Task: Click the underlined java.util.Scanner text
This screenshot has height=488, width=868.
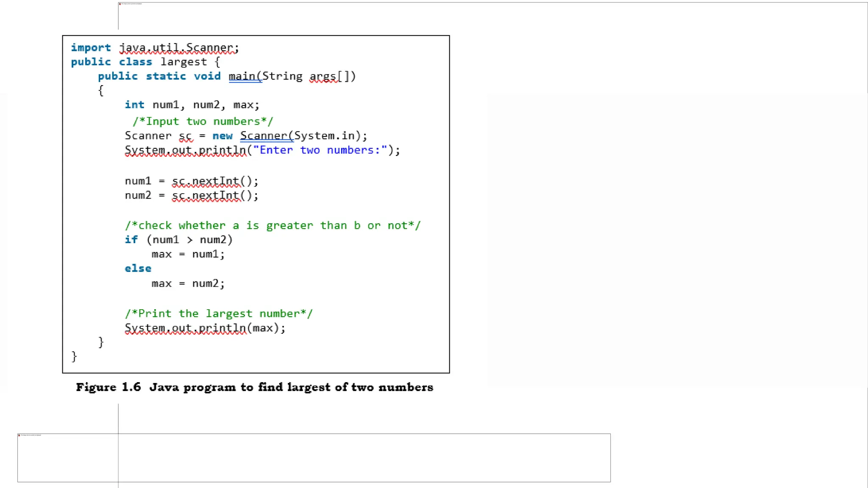Action: pos(178,48)
